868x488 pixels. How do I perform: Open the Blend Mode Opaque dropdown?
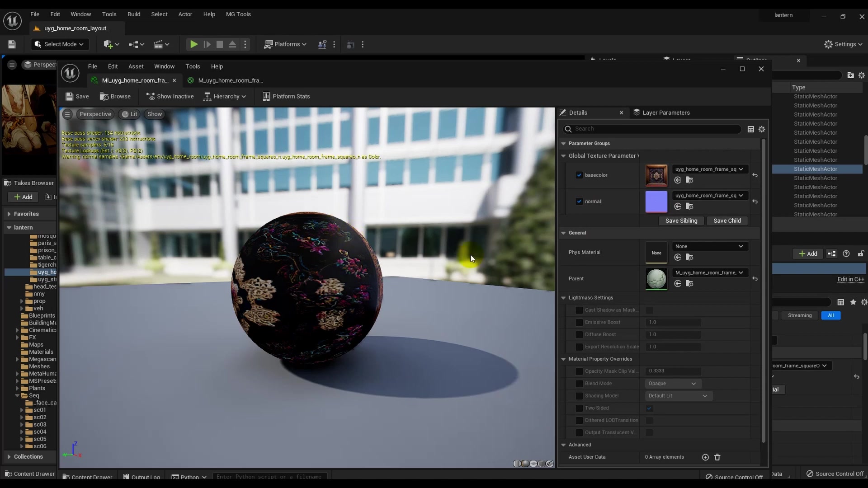coord(673,384)
